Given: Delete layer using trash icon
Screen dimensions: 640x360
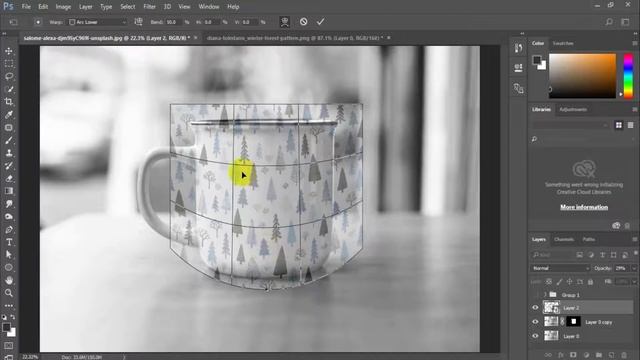Looking at the screenshot, I should [x=624, y=355].
